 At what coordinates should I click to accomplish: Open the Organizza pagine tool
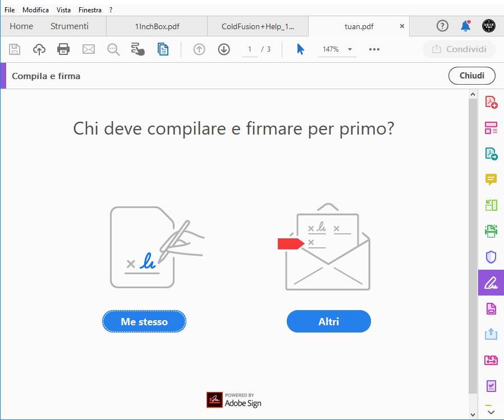(x=491, y=205)
